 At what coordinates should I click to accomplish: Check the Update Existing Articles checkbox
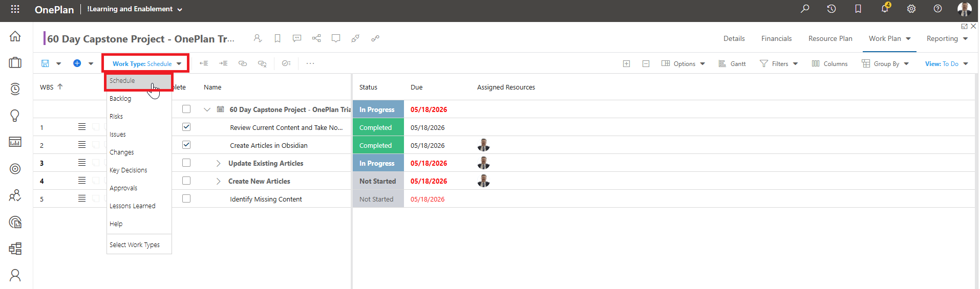coord(186,163)
